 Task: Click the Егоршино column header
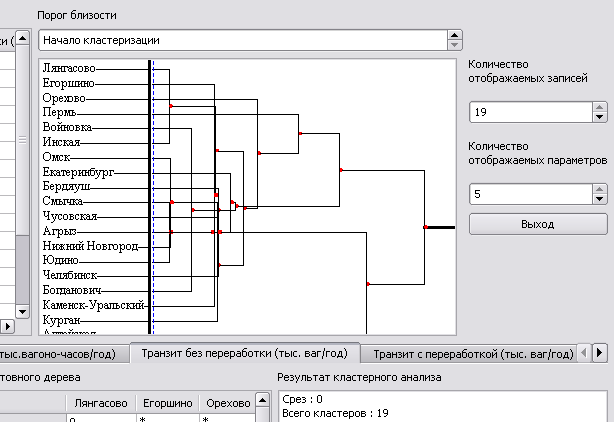point(166,402)
